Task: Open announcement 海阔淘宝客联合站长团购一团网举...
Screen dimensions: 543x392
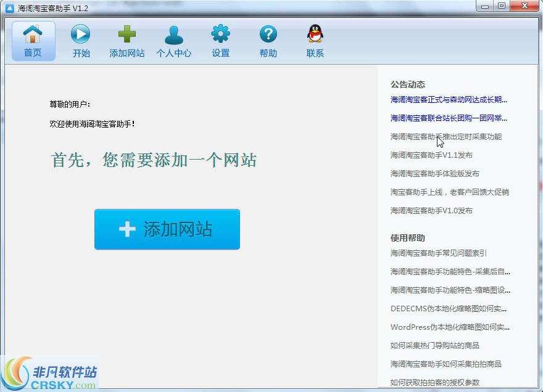Action: tap(449, 118)
